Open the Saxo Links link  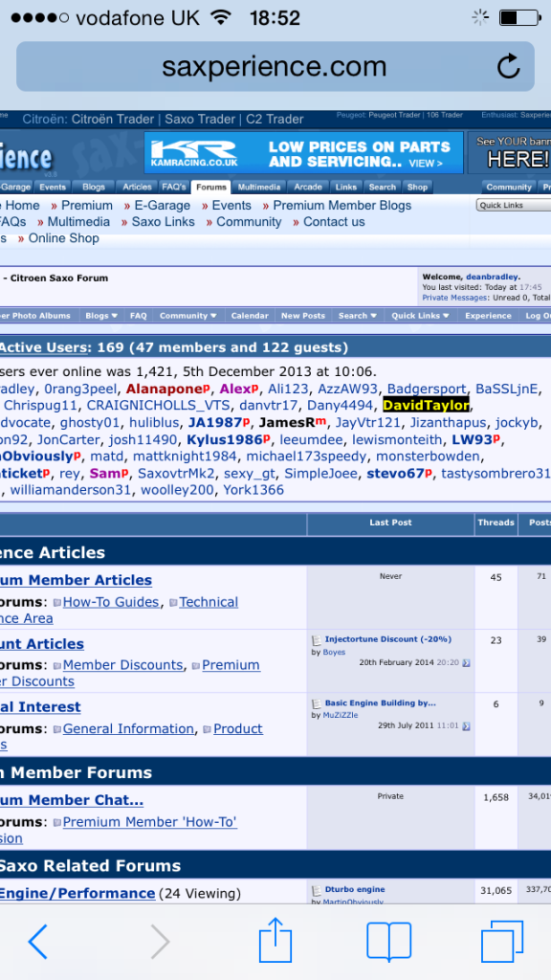163,221
